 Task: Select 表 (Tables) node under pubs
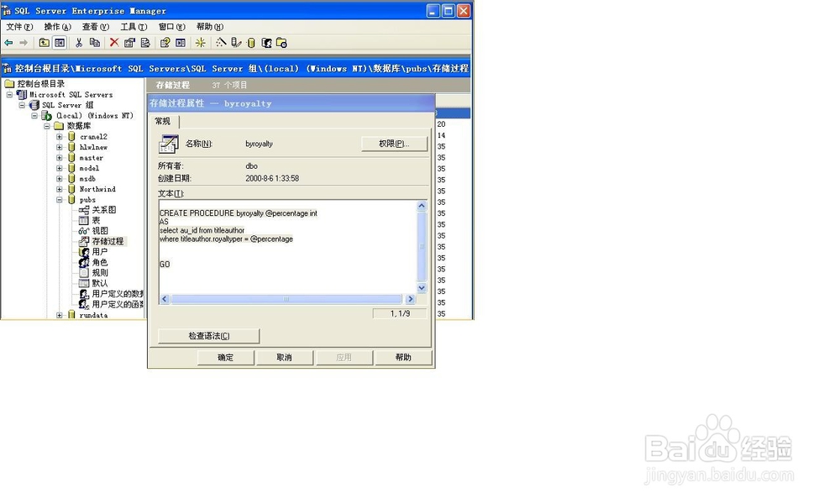(x=96, y=220)
